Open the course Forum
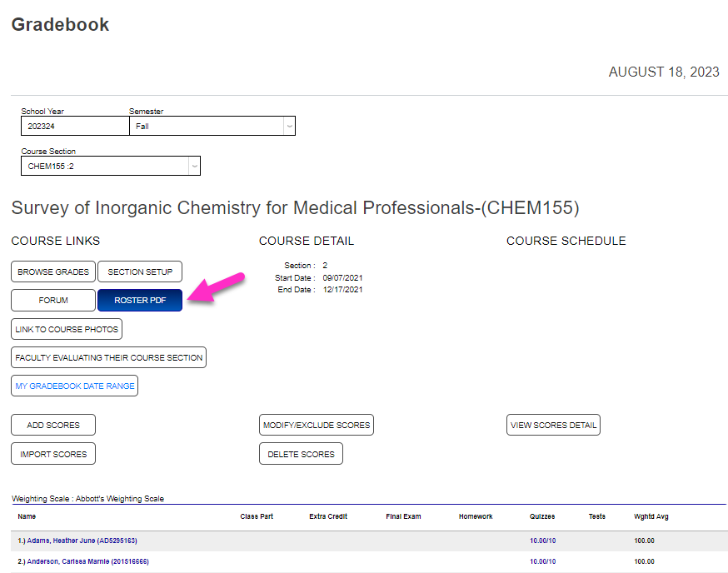728x573 pixels. 52,300
